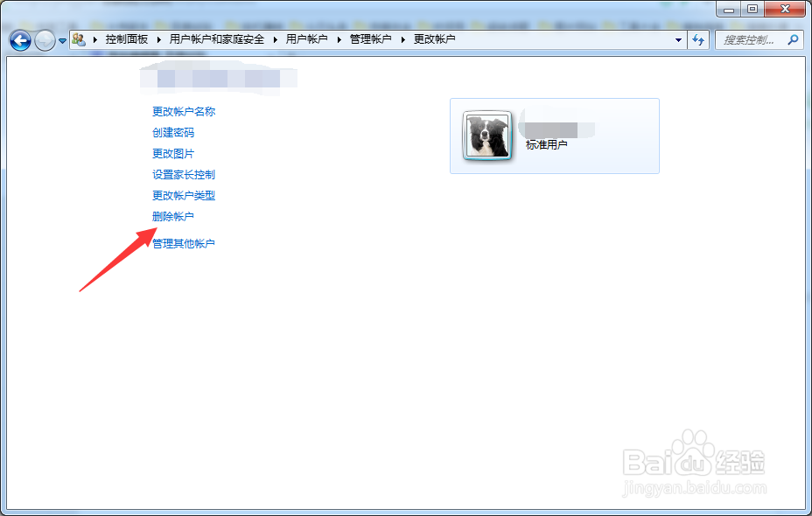Click the dog account picture
Image resolution: width=812 pixels, height=516 pixels.
point(487,136)
